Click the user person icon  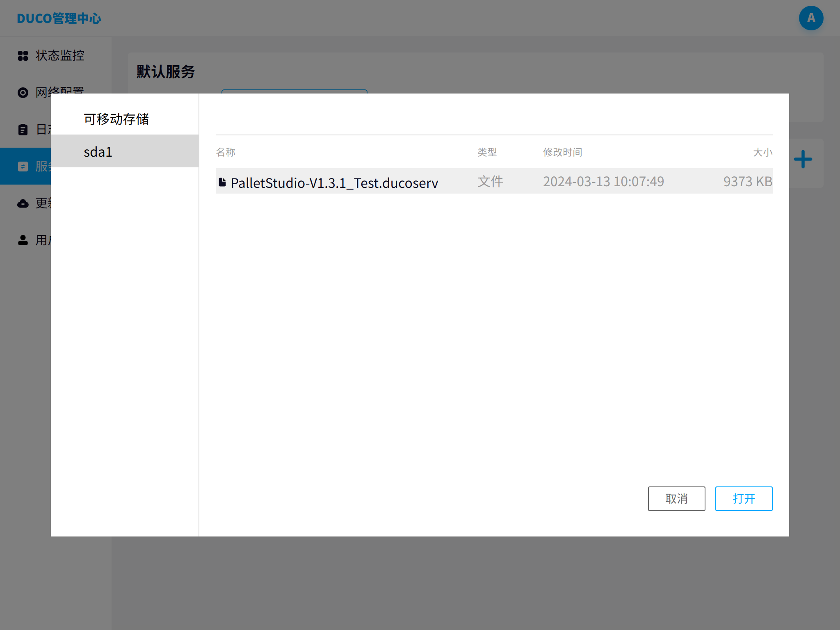23,240
